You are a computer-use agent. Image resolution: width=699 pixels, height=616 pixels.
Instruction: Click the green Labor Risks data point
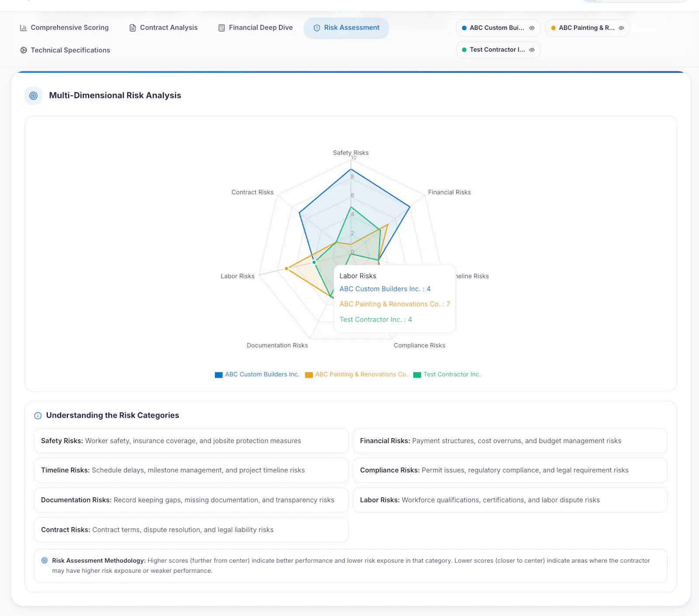click(x=314, y=263)
